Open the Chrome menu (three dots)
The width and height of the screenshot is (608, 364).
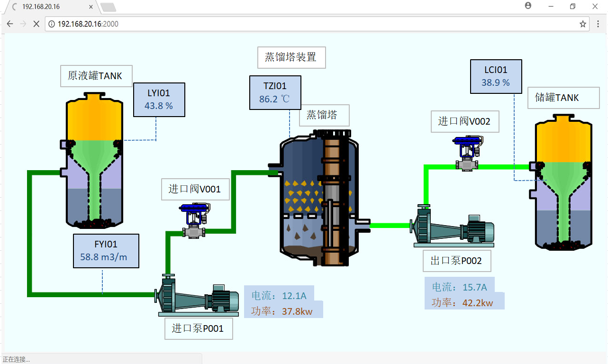[x=597, y=24]
